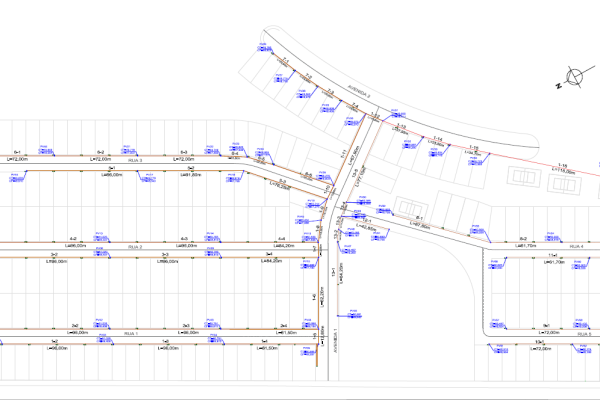Select pipe label 5-2 below RUA 3
600x400 pixels.
191,168
